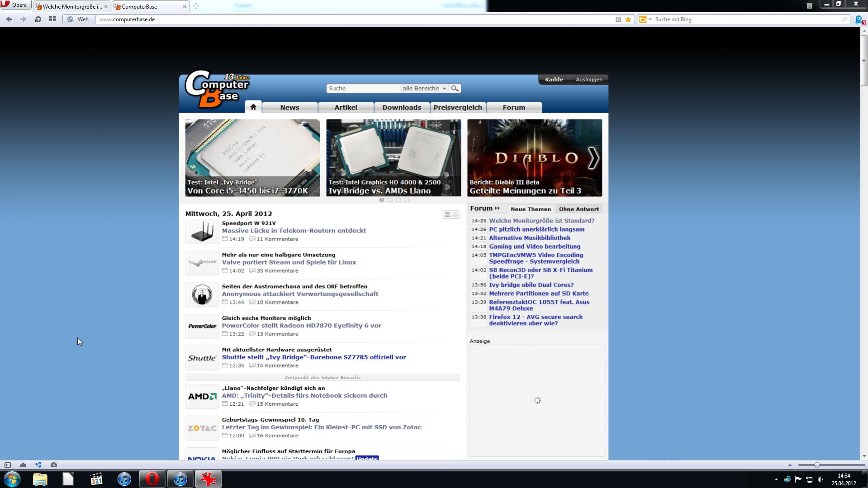Click the site search magnifier button
This screenshot has height=488, width=868.
(x=455, y=88)
